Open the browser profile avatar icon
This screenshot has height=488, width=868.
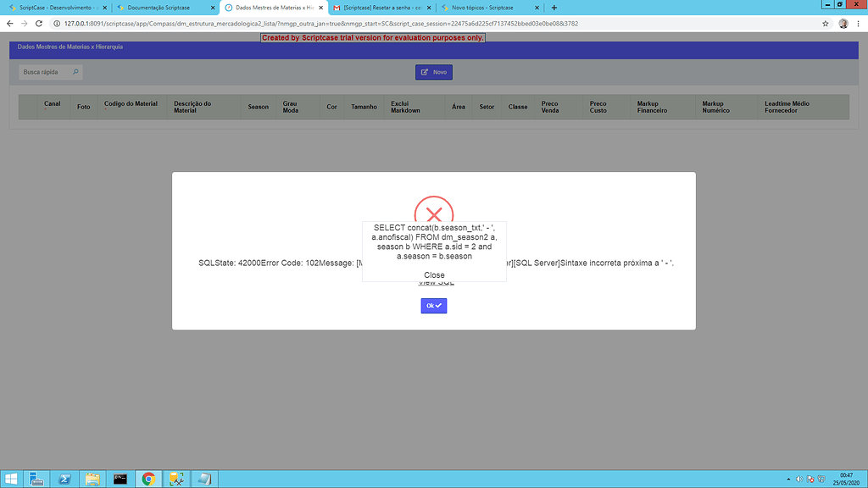[x=843, y=24]
